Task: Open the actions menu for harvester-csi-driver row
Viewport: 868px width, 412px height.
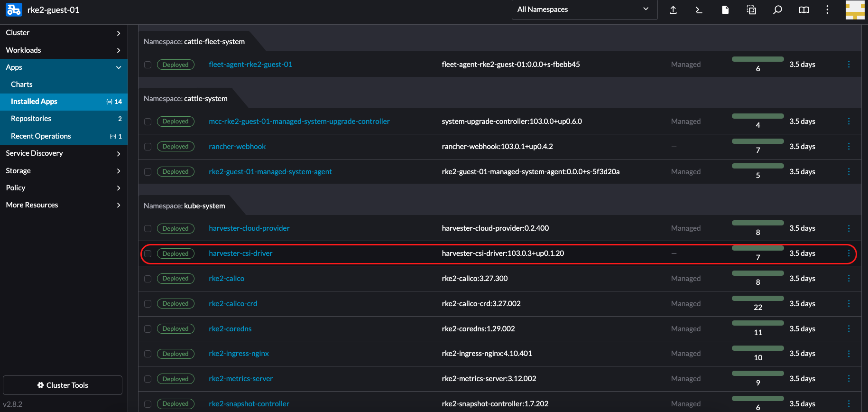Action: point(849,253)
